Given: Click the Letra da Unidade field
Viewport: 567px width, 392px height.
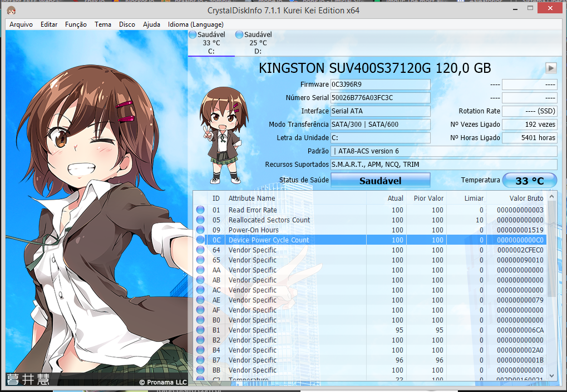Looking at the screenshot, I should point(381,138).
